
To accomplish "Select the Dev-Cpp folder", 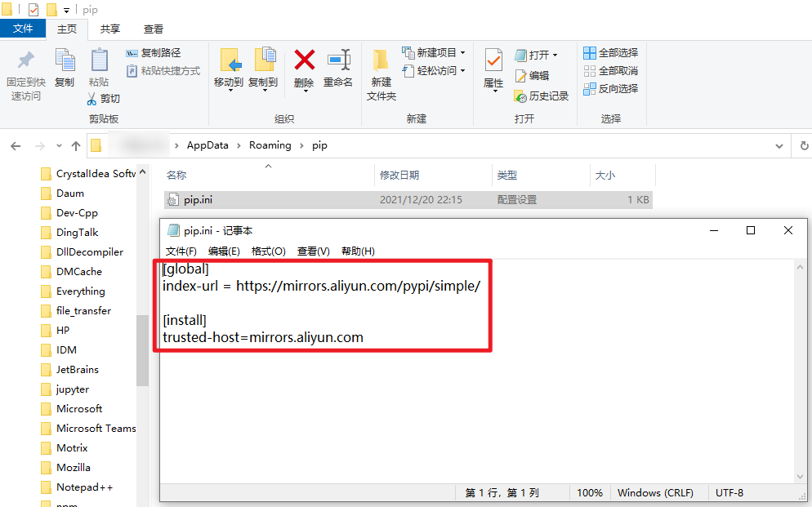I will click(x=69, y=213).
